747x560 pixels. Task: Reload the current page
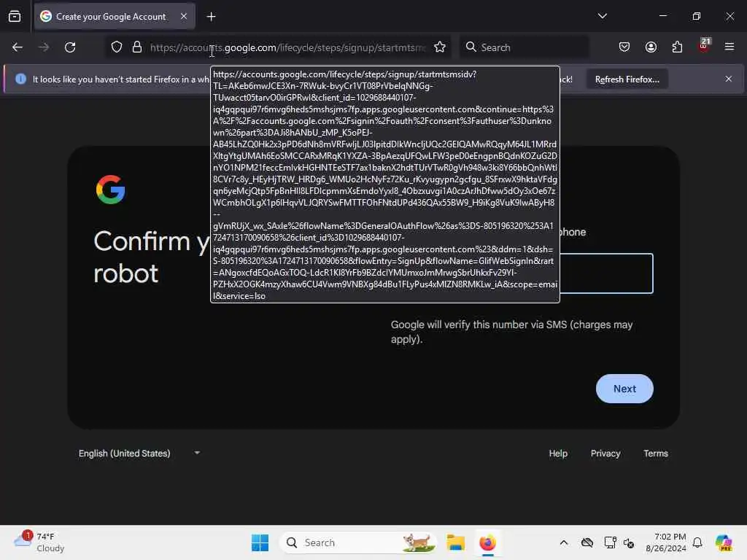pos(70,47)
